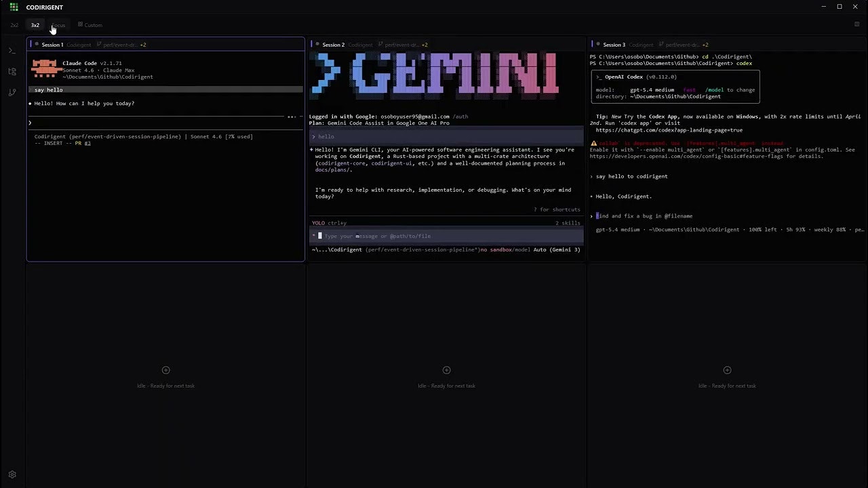Screen dimensions: 868x488
Task: Click the Codirigent grid logo in the title bar
Action: pos(14,7)
